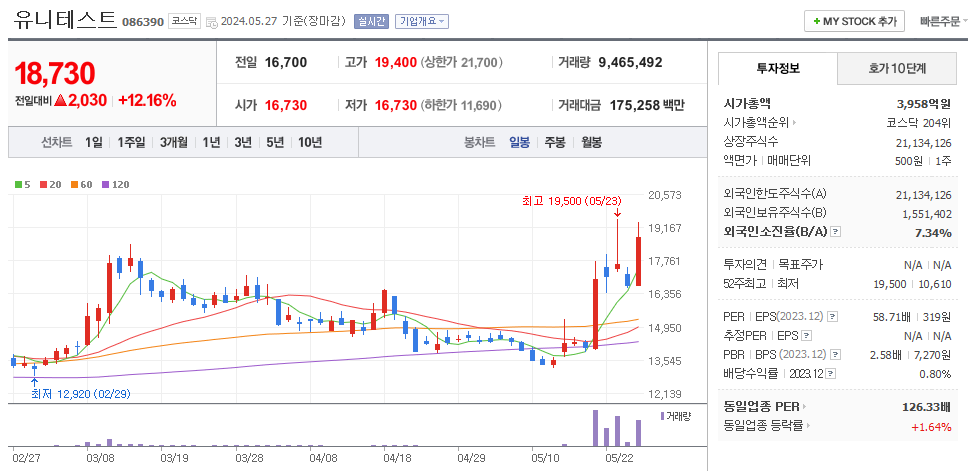Click the 외국인소진율 7.34% value
Screen dimensions: 976x471
pyautogui.click(x=934, y=233)
